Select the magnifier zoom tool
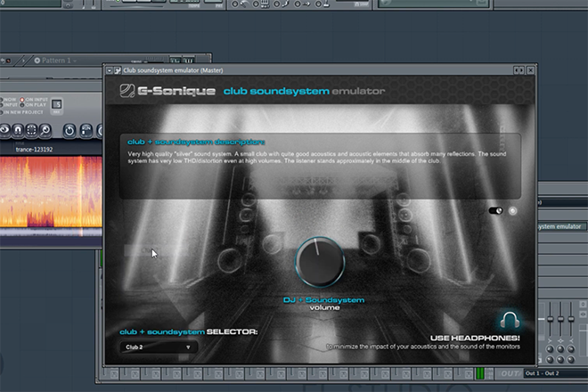The width and height of the screenshot is (588, 392). point(45,130)
